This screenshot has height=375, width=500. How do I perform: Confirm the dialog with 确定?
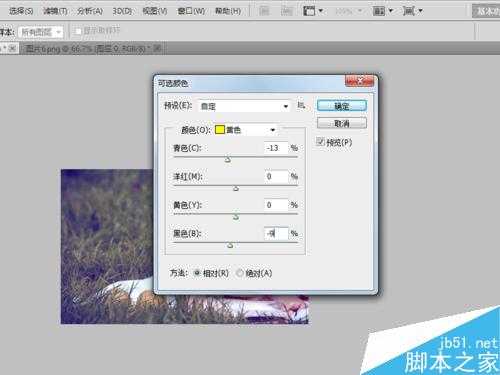coord(342,106)
